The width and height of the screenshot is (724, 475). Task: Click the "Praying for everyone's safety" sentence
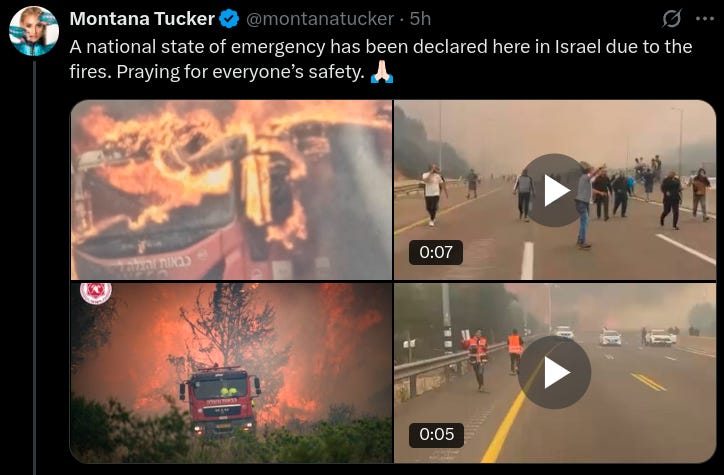pos(241,72)
